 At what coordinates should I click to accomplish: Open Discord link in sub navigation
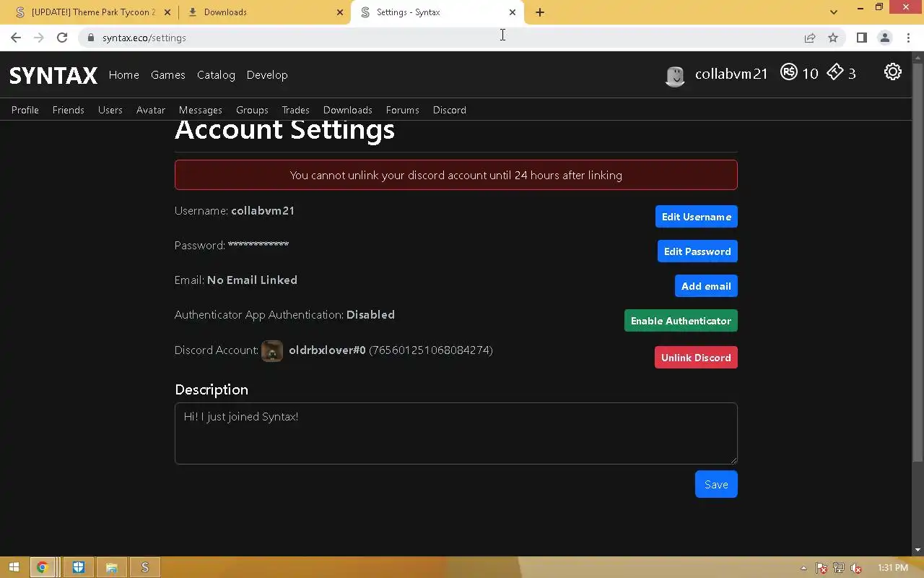pos(450,110)
